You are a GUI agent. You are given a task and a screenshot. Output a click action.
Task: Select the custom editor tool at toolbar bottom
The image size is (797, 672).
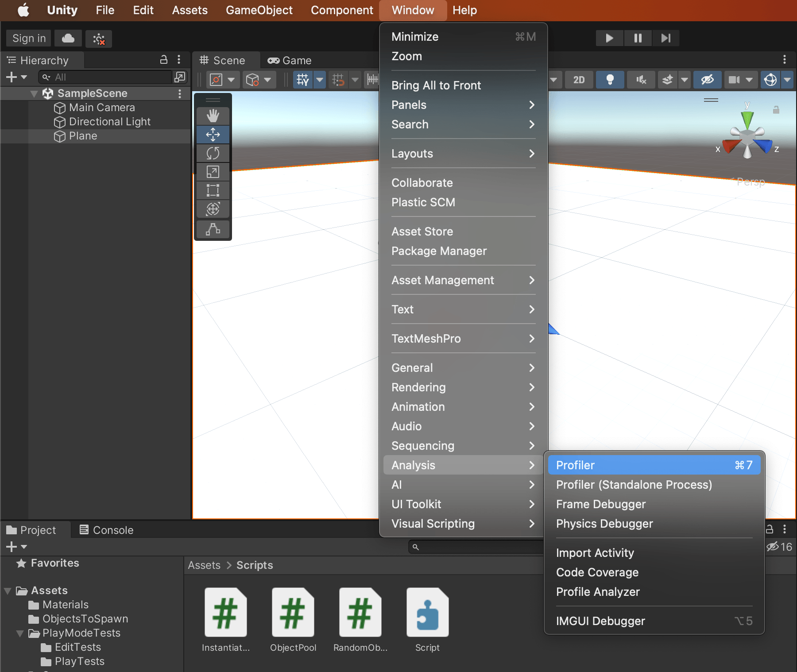(x=213, y=229)
